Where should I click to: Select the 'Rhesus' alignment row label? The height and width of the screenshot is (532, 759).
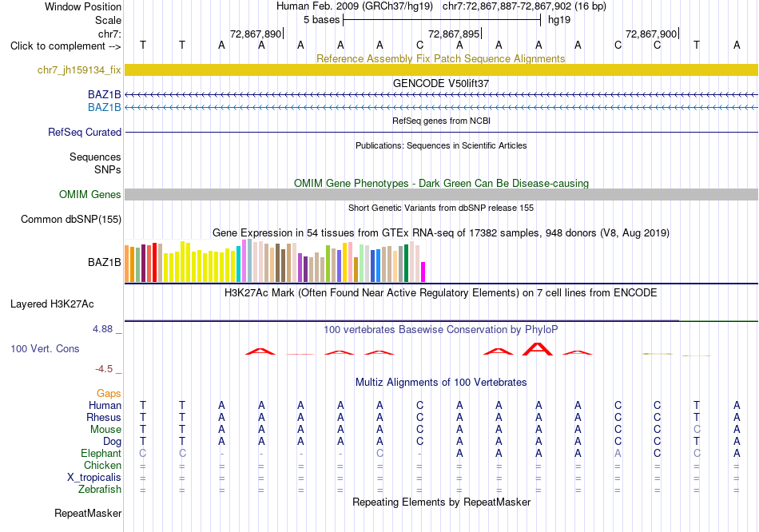click(104, 417)
